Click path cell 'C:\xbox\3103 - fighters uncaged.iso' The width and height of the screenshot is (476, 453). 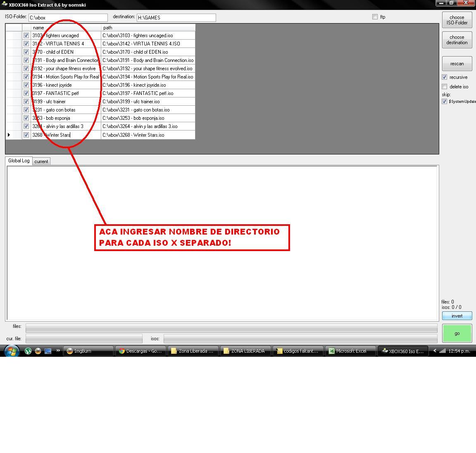pyautogui.click(x=148, y=35)
